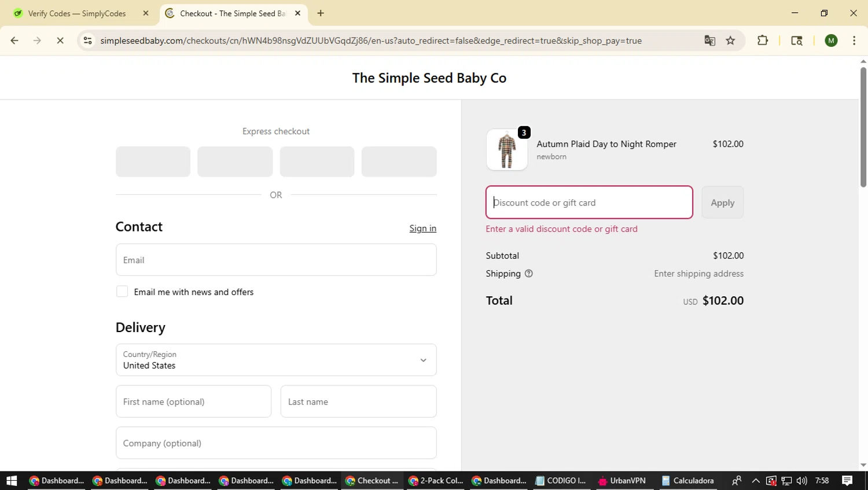This screenshot has height=490, width=868.
Task: Expand the Country/Region dropdown
Action: click(276, 360)
